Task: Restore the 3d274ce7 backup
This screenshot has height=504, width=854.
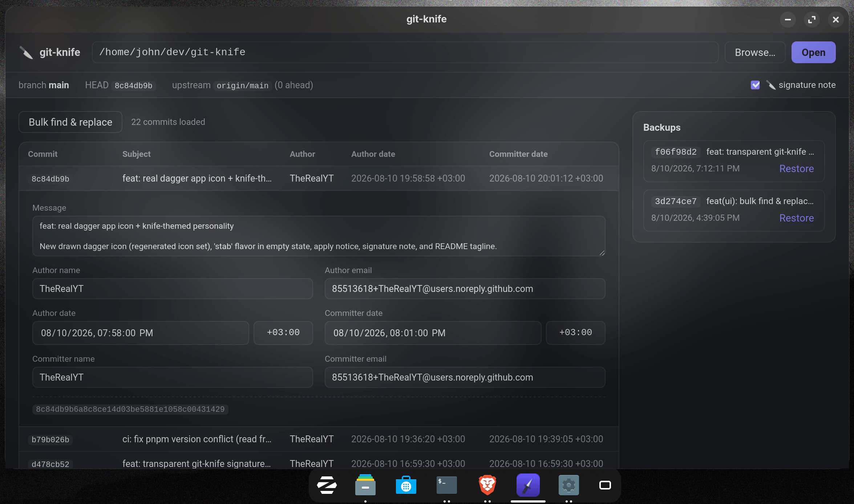Action: pyautogui.click(x=797, y=218)
